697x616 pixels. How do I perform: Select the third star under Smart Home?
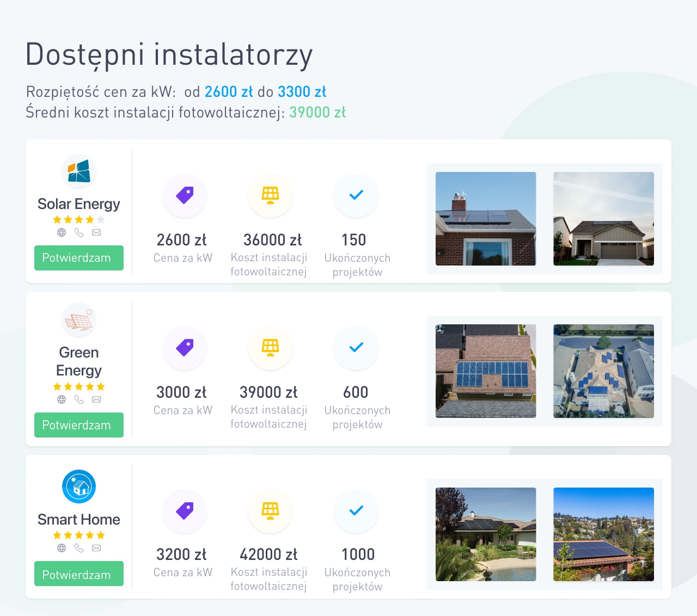click(78, 535)
